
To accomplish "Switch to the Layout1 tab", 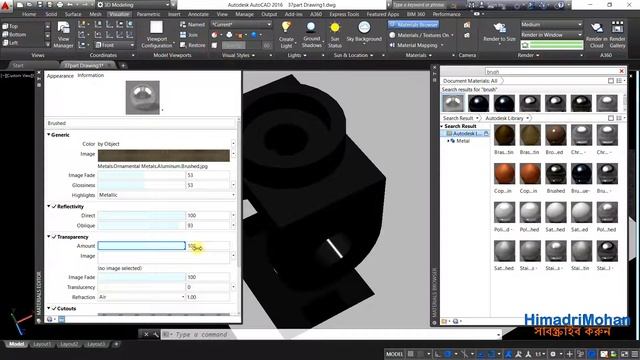I will pyautogui.click(x=42, y=344).
